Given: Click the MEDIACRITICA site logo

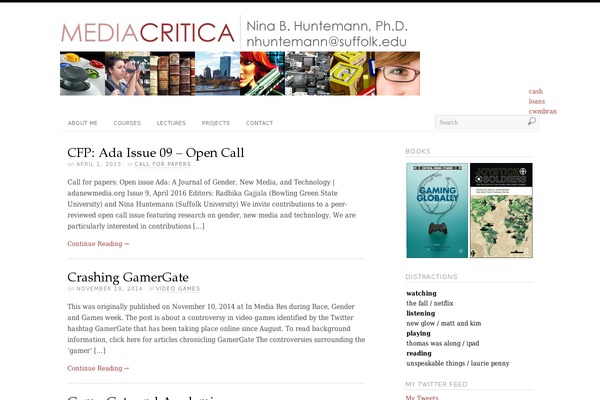Looking at the screenshot, I should (148, 33).
